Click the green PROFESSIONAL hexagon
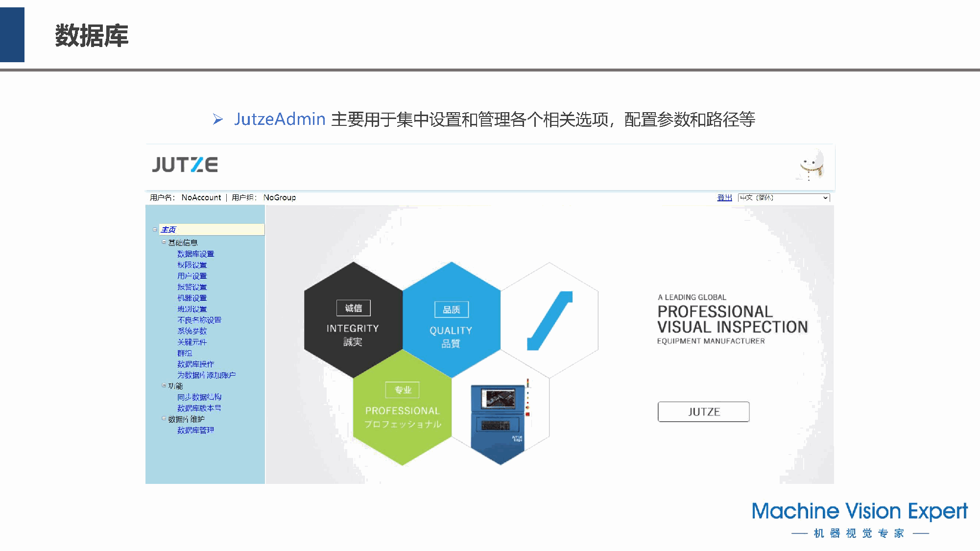 pos(402,408)
